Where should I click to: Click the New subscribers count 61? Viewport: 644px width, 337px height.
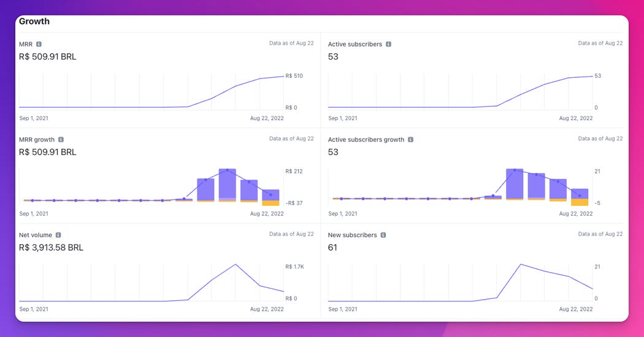[x=332, y=248]
